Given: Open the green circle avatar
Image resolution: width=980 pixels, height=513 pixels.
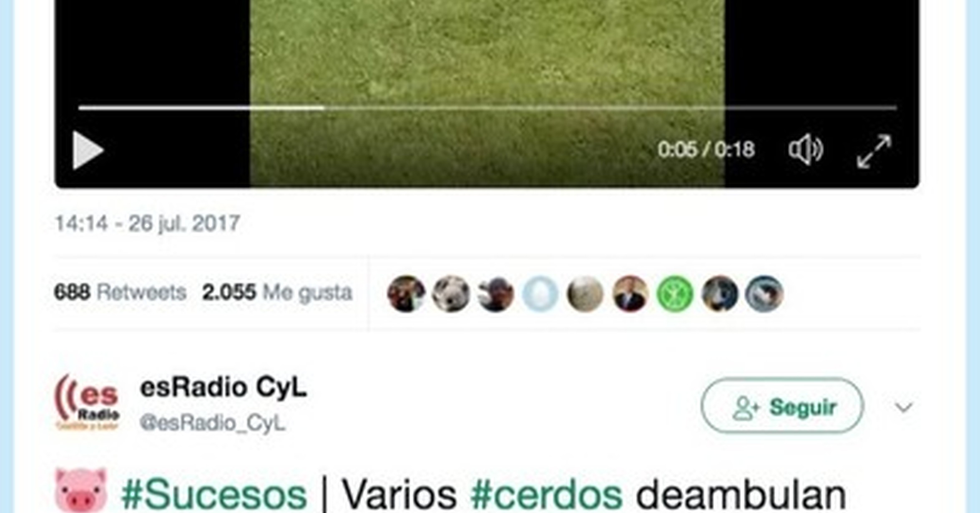Looking at the screenshot, I should (x=675, y=294).
